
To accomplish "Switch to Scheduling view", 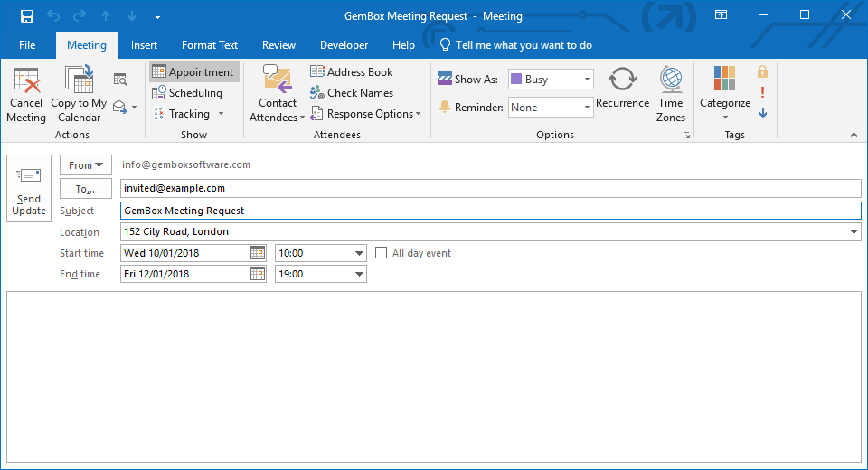I will pyautogui.click(x=186, y=93).
